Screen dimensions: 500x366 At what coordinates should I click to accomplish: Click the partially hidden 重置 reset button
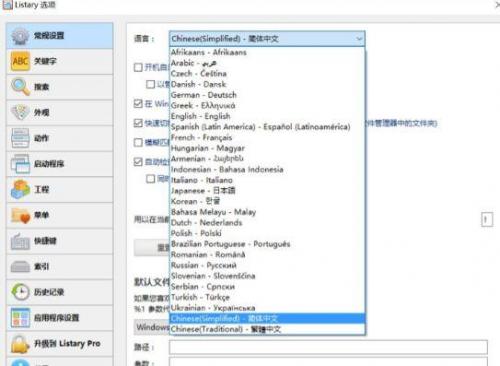pyautogui.click(x=152, y=248)
